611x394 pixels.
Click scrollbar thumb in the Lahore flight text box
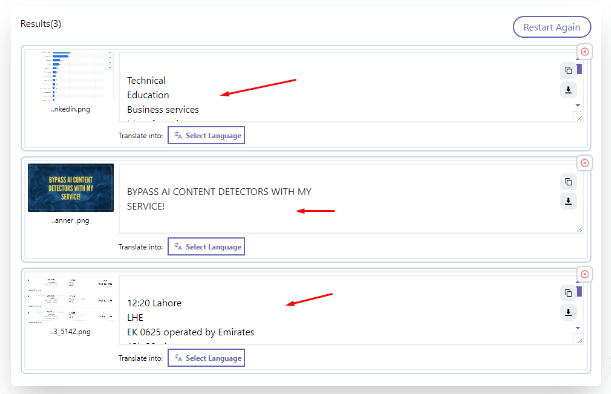point(579,292)
